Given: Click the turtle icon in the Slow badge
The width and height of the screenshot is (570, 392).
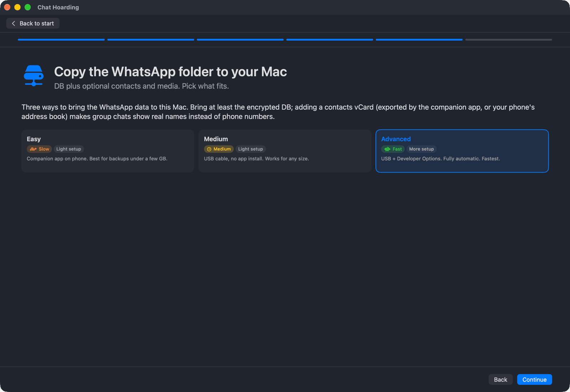Looking at the screenshot, I should pos(33,149).
